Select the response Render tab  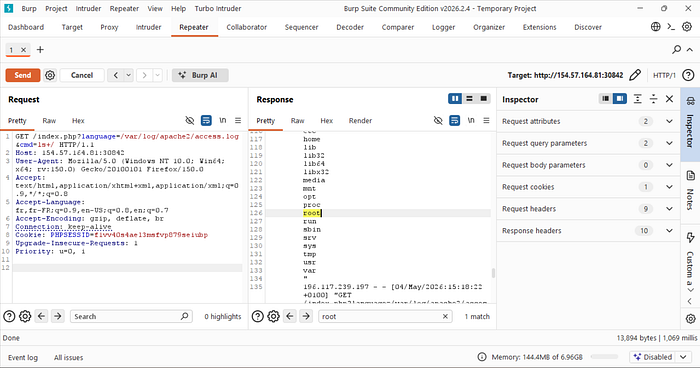click(x=360, y=121)
